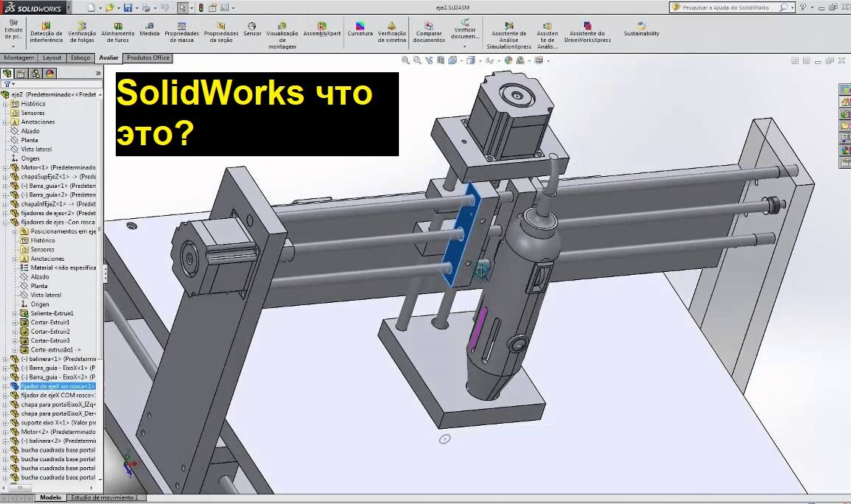Expand the chapaSupEjeZ<1> component
Viewport: 851px width, 504px height.
5,177
